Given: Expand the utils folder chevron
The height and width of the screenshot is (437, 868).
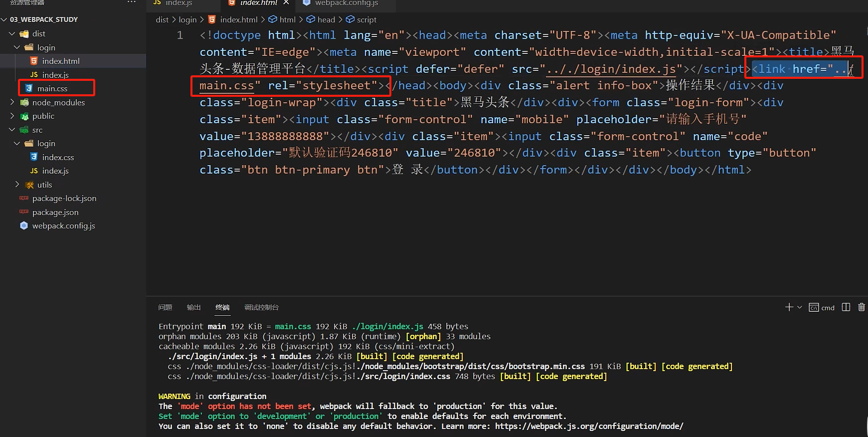Looking at the screenshot, I should pyautogui.click(x=17, y=185).
